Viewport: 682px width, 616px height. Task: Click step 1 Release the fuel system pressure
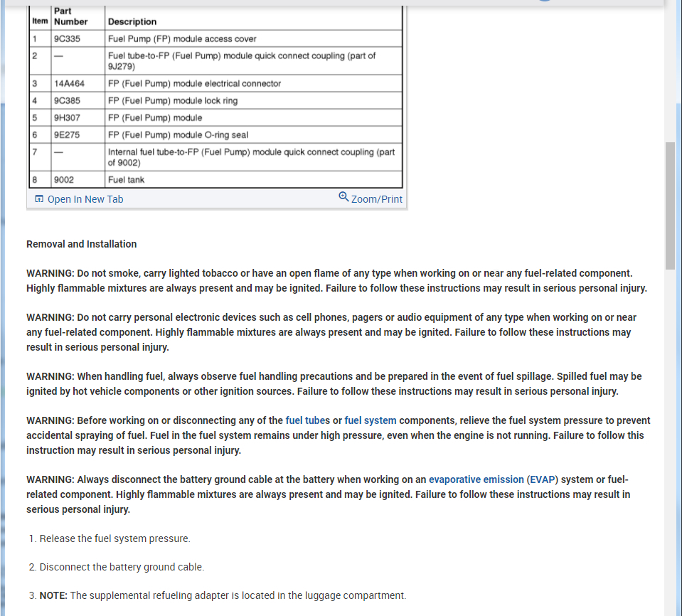(114, 538)
